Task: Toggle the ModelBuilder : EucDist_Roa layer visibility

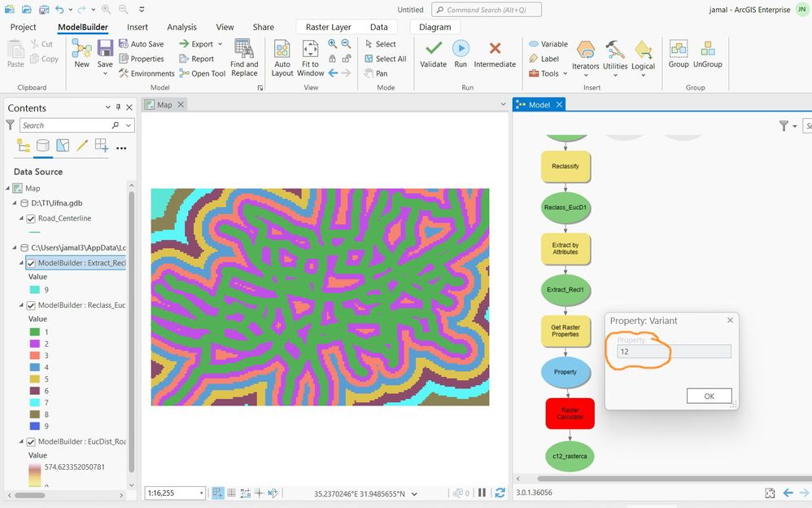Action: pyautogui.click(x=31, y=442)
